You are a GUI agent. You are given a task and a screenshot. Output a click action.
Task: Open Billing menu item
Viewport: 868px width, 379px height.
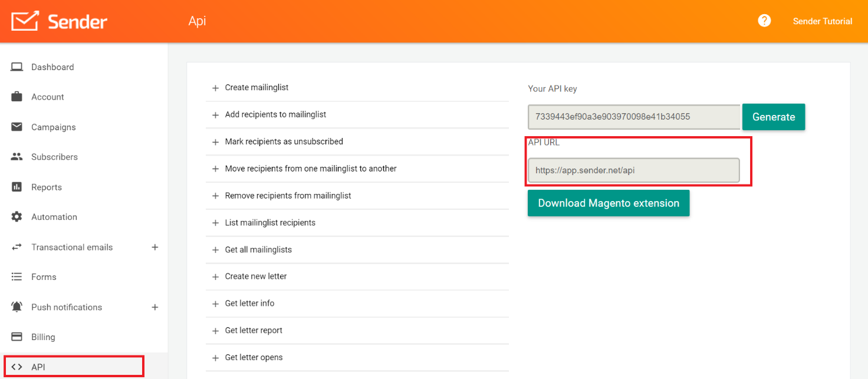pyautogui.click(x=43, y=337)
